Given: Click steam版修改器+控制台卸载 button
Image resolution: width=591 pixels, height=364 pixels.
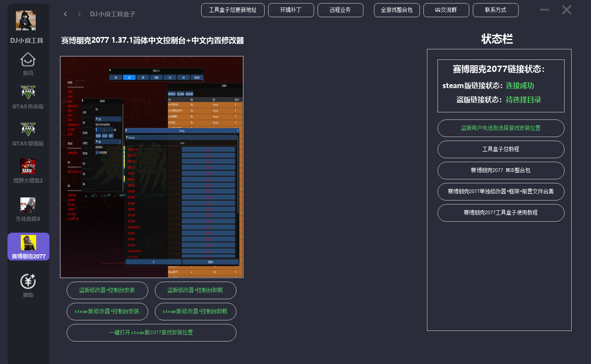Looking at the screenshot, I should click(x=195, y=312).
